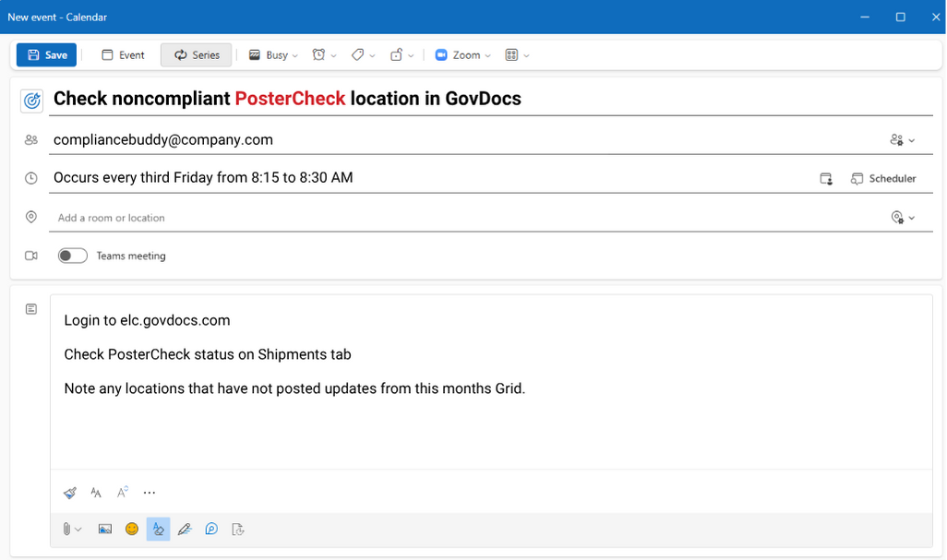
Task: Open the Scheduler assistant
Action: [x=883, y=179]
